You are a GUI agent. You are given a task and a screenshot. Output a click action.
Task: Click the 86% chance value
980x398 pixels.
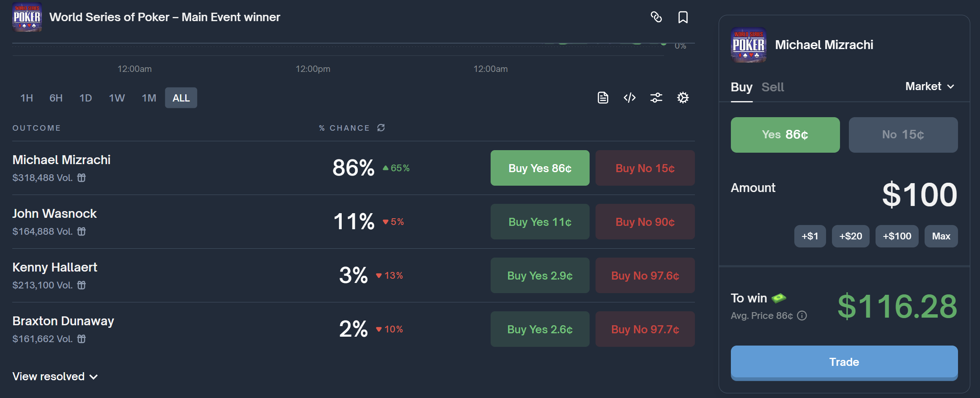(x=353, y=168)
